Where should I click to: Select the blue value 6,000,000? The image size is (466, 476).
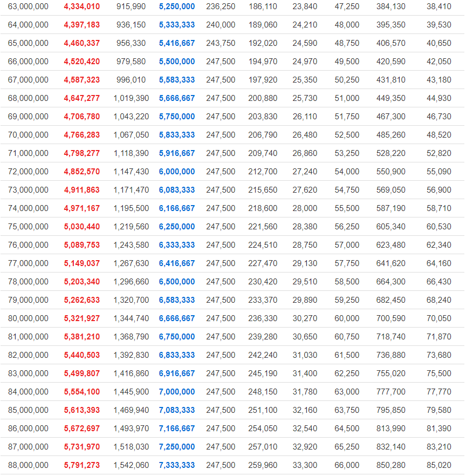coord(177,172)
